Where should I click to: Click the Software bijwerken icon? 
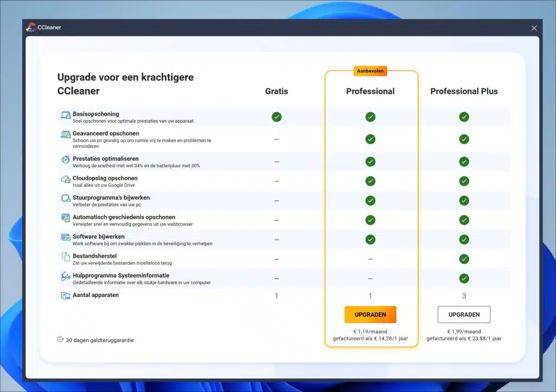(x=66, y=237)
